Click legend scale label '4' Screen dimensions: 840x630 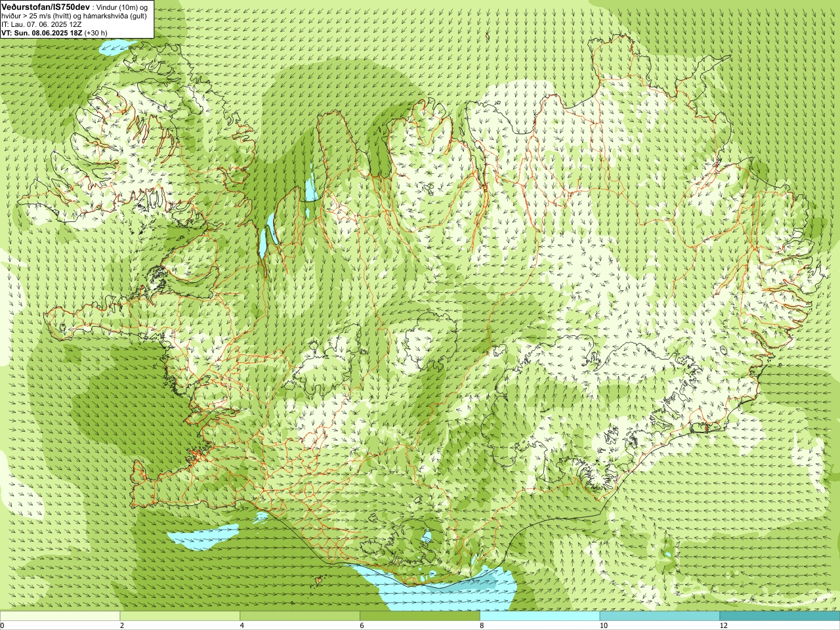[x=242, y=625]
